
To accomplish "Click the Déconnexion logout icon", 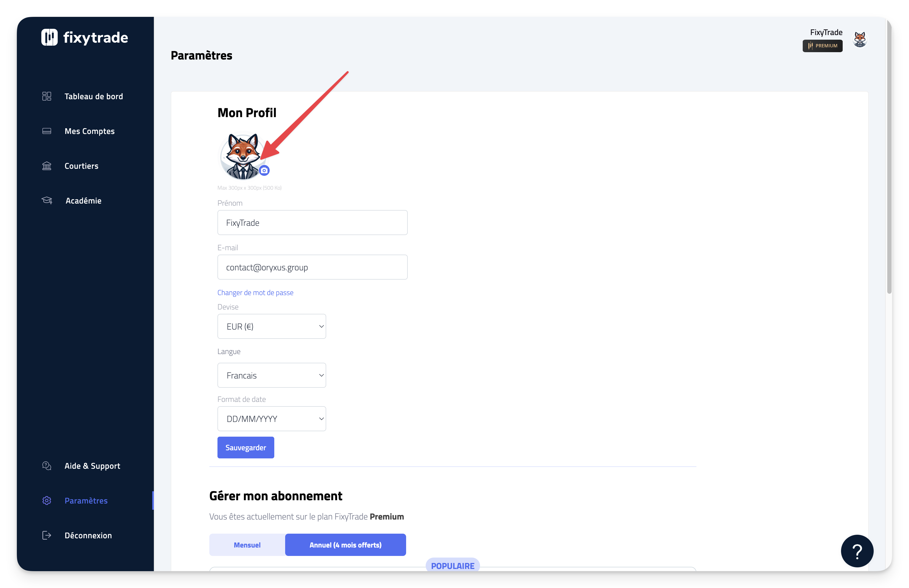I will [46, 535].
